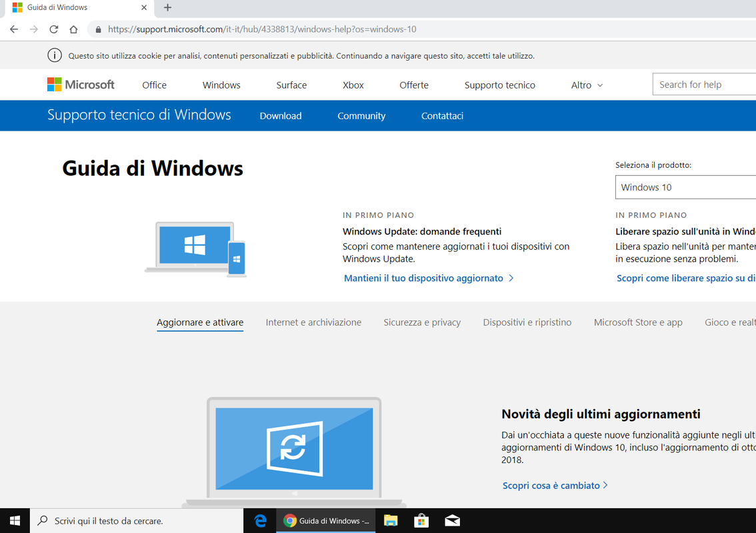Open Mantieni il tuo dispositivo aggiornato link

click(429, 278)
